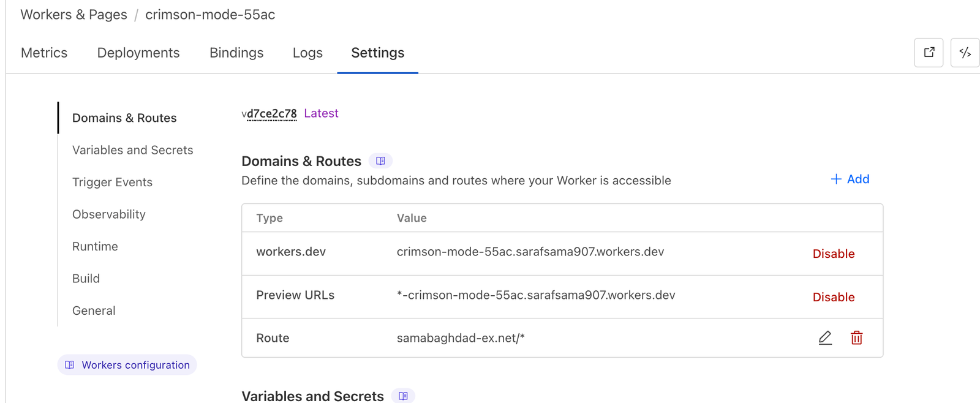
Task: Disable the workers.dev domain
Action: (x=833, y=254)
